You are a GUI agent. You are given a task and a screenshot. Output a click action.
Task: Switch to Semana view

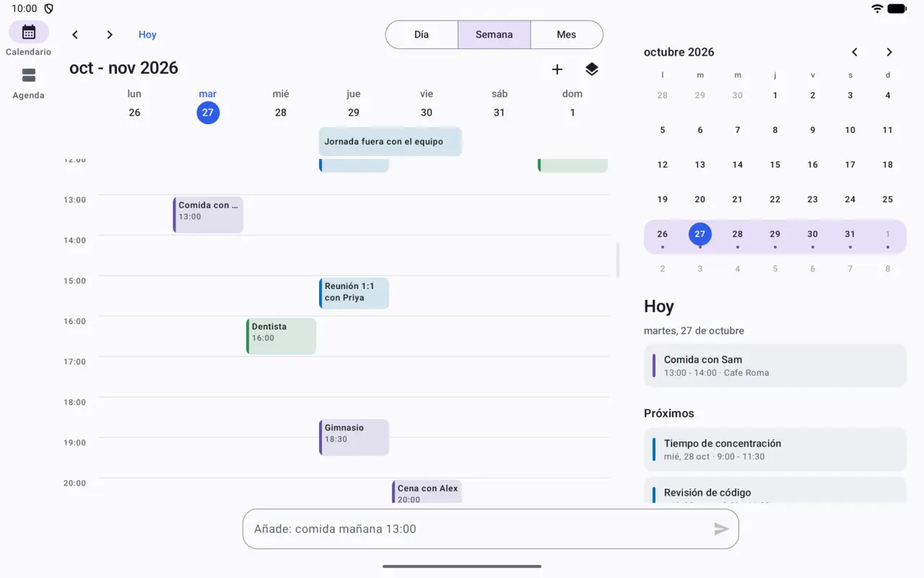point(494,35)
